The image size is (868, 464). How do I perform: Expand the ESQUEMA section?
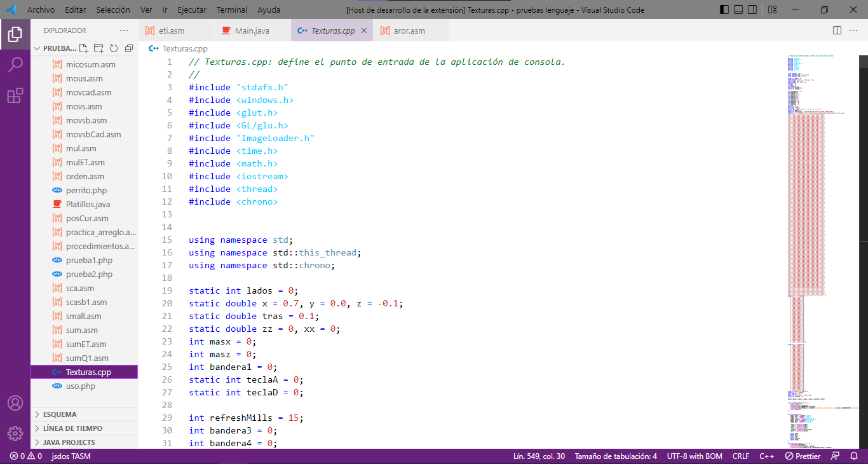tap(57, 414)
